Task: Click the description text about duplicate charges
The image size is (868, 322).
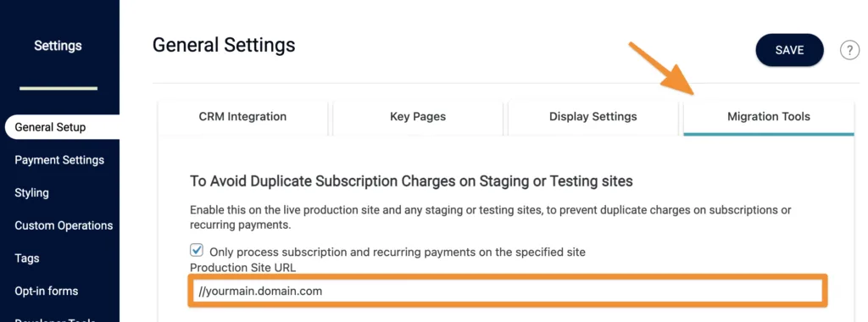Action: [491, 218]
